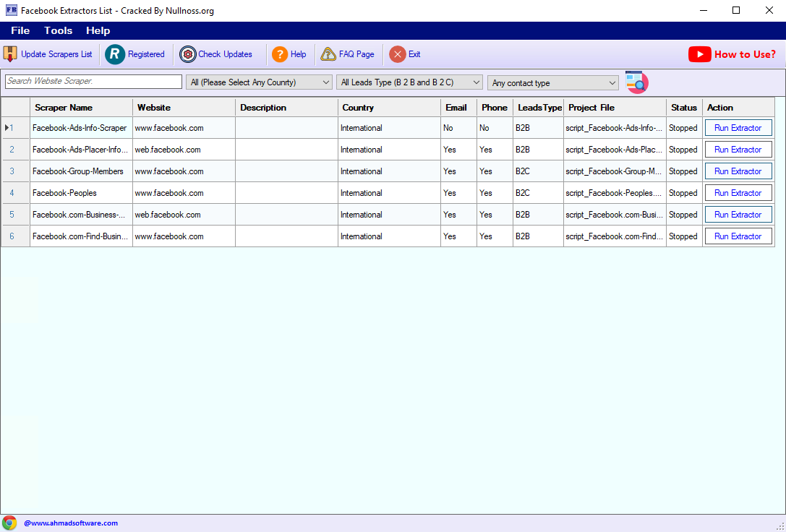Sort by Description column header
The image size is (786, 532).
click(287, 108)
